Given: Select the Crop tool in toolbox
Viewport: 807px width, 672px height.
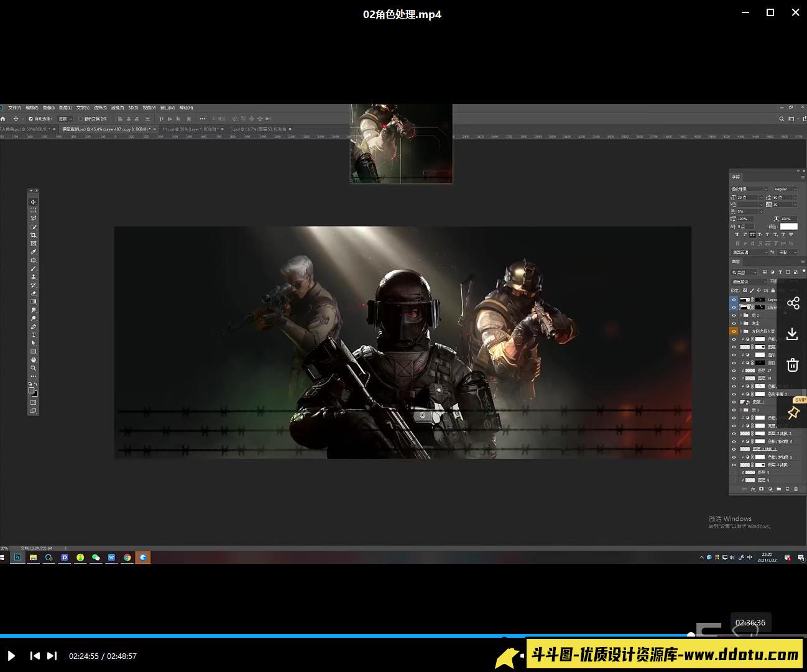Looking at the screenshot, I should pyautogui.click(x=34, y=235).
